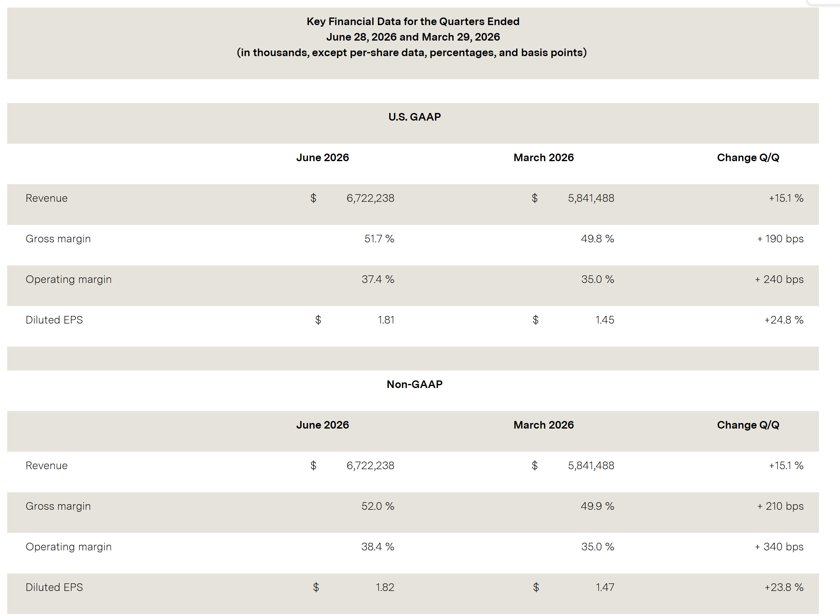
Task: Click the + 190 bps change value
Action: coord(780,239)
